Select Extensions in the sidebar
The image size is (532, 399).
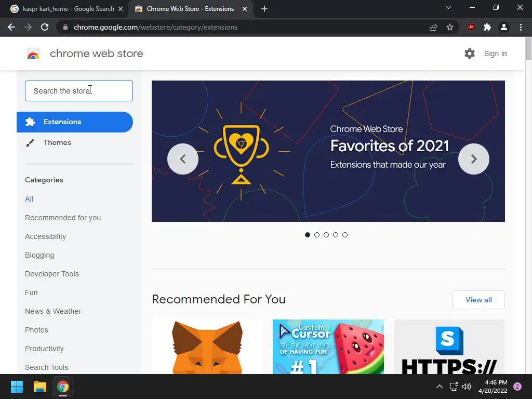(x=75, y=122)
